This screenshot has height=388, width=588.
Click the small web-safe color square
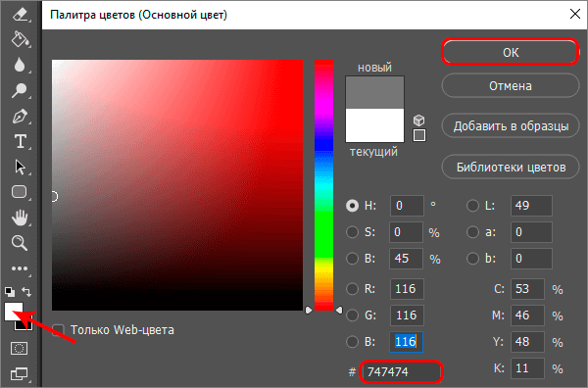pos(419,135)
